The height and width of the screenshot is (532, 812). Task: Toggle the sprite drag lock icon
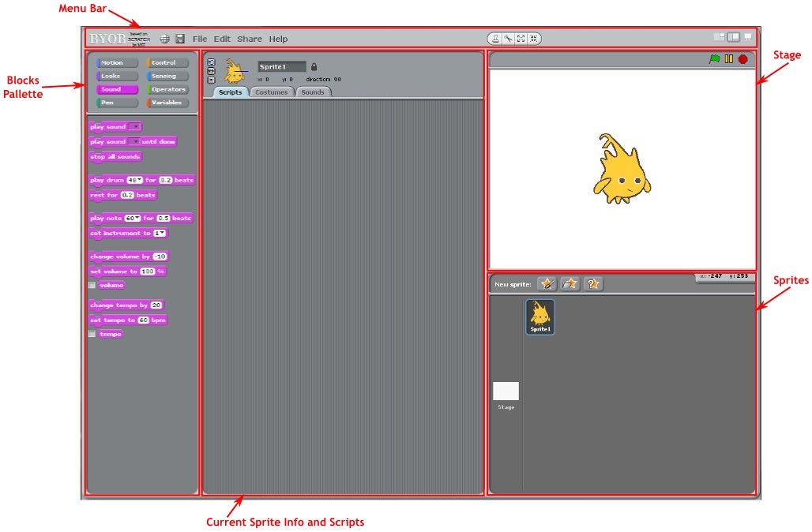(x=314, y=67)
